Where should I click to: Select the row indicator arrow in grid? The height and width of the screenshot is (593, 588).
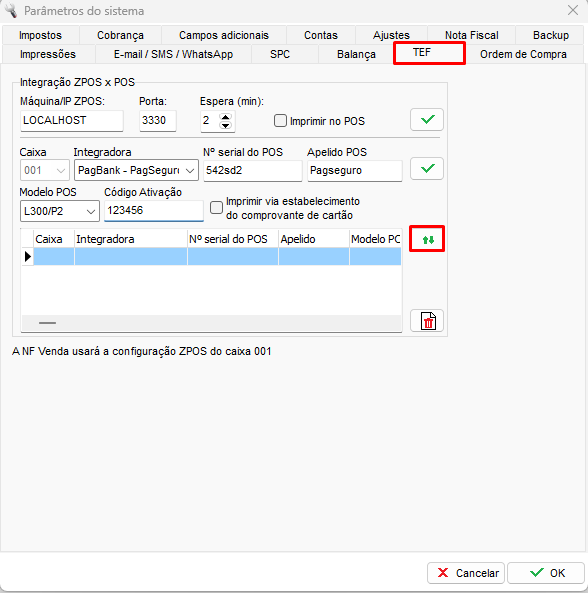[x=28, y=257]
